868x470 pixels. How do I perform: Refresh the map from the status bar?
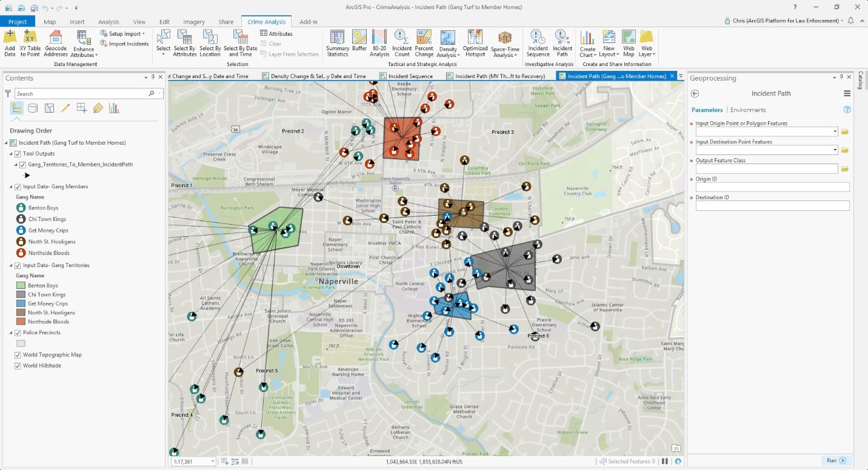click(678, 461)
